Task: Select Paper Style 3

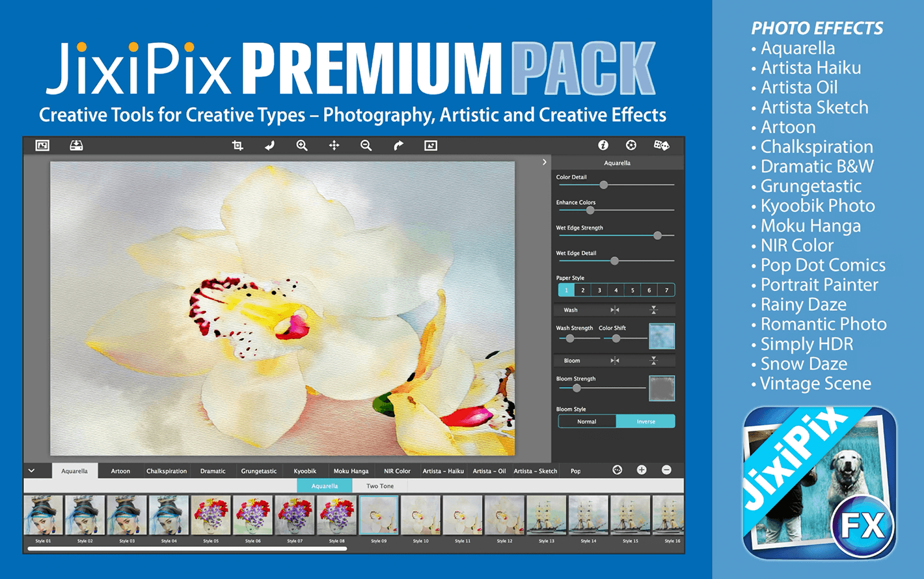Action: click(599, 290)
